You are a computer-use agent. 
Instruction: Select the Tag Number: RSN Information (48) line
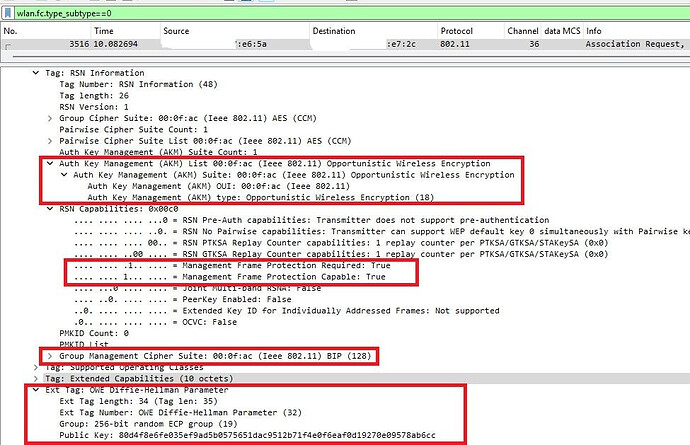(138, 84)
